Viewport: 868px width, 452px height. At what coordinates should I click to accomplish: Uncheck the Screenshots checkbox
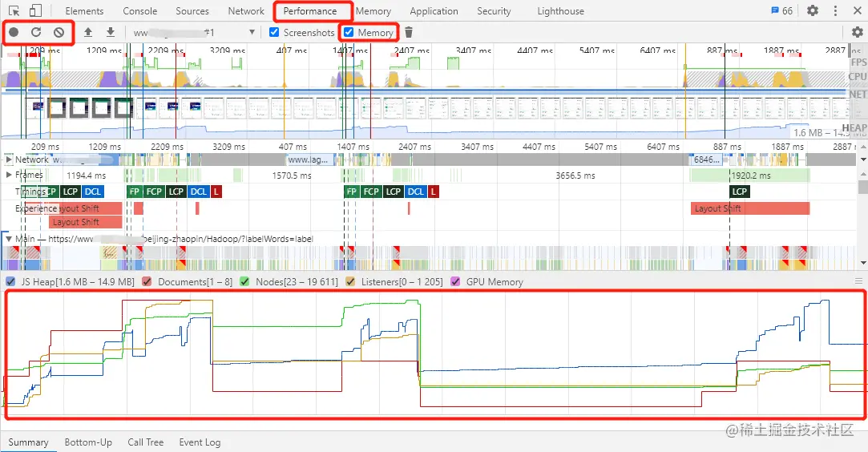click(274, 32)
